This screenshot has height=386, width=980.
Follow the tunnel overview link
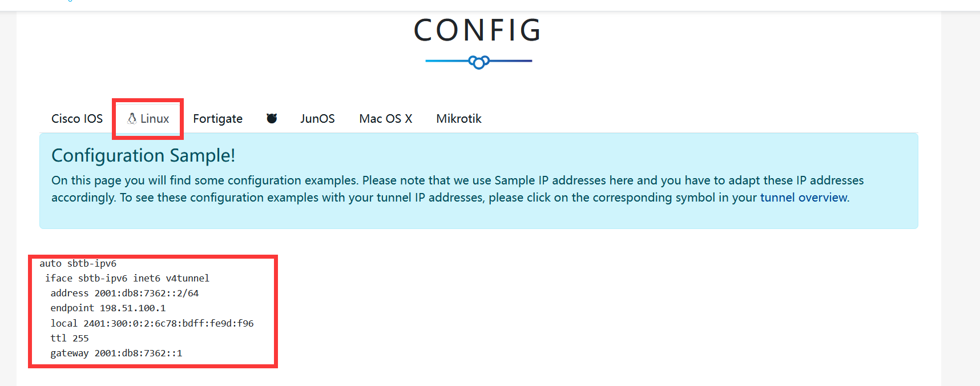click(804, 198)
